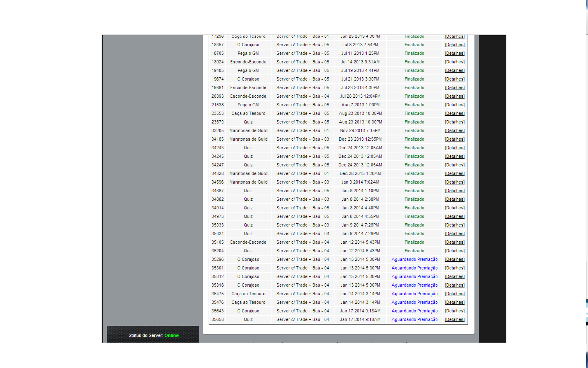Viewport: 588px width, 368px height.
Task: View Detalhes for Caça ao Tesouro 35476
Action: click(x=454, y=303)
